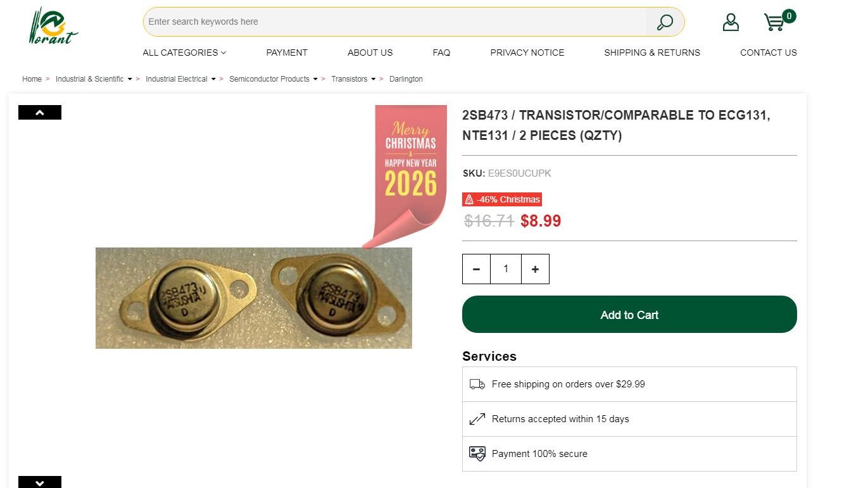Image resolution: width=868 pixels, height=488 pixels.
Task: Click the 2SB473 transistor product image
Action: [x=253, y=297]
